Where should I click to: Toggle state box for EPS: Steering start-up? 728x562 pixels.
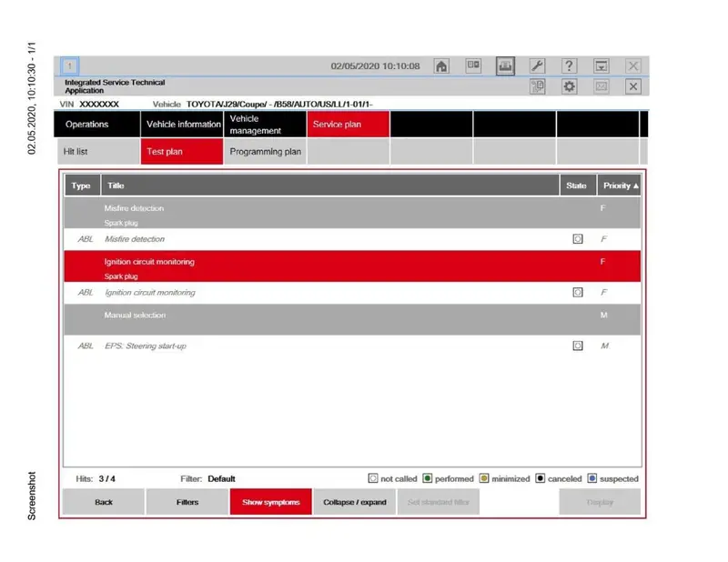tap(578, 346)
